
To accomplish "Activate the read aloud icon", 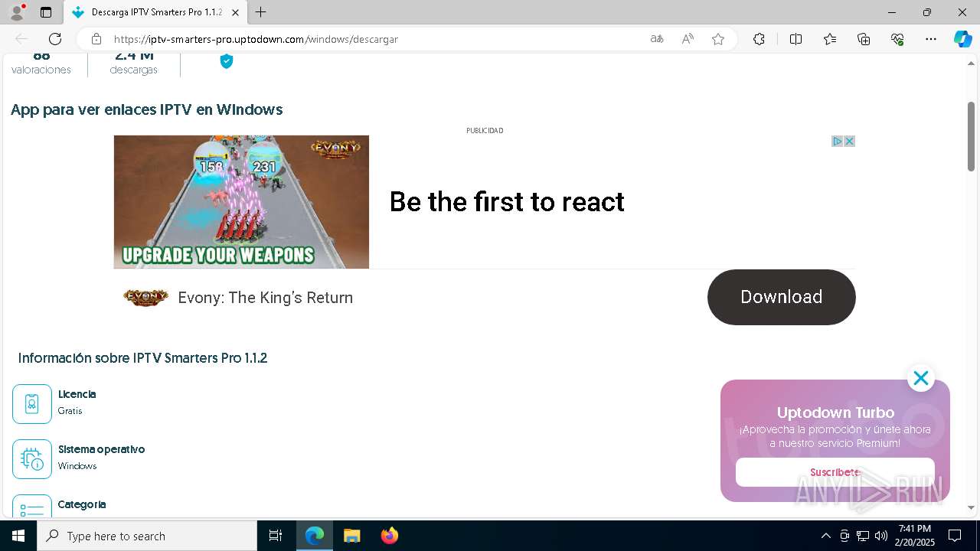I will pos(688,39).
